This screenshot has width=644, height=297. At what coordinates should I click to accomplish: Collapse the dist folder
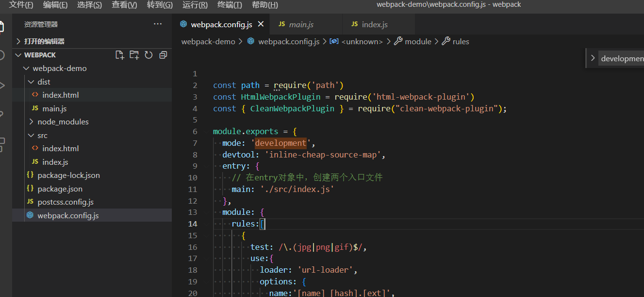[x=31, y=82]
